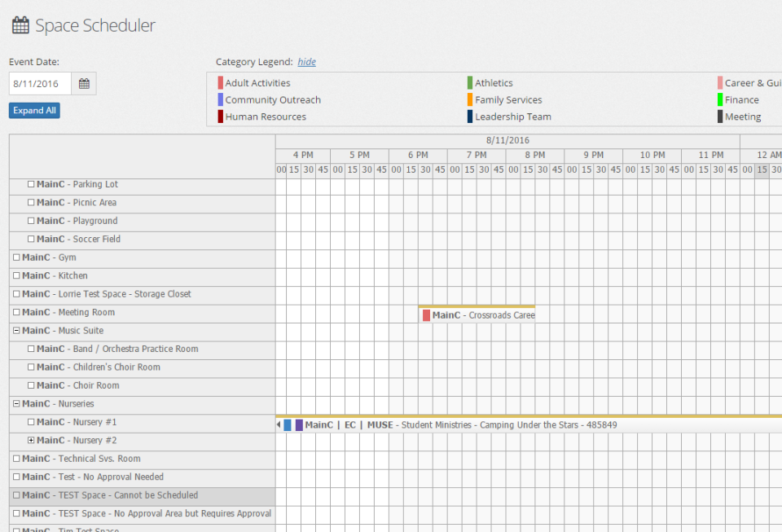Click the Expand All button
The width and height of the screenshot is (782, 532).
pyautogui.click(x=33, y=110)
